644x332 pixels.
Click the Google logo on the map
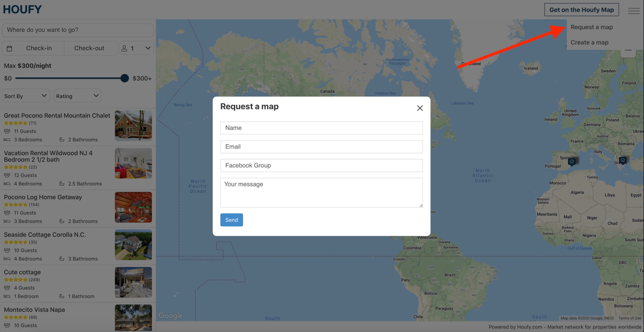(x=170, y=316)
